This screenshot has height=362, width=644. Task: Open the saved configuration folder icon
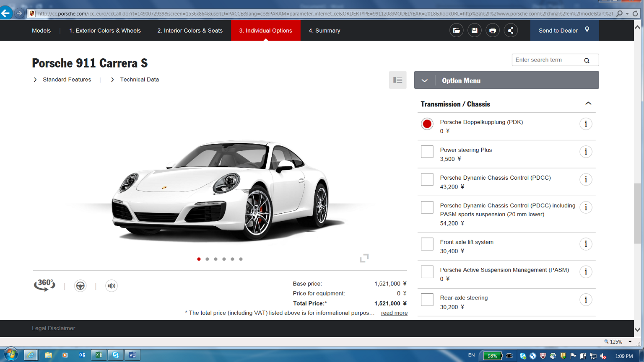[456, 30]
